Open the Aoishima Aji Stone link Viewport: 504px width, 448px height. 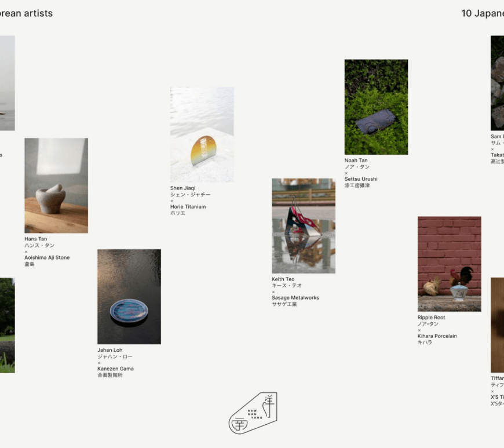click(x=47, y=257)
